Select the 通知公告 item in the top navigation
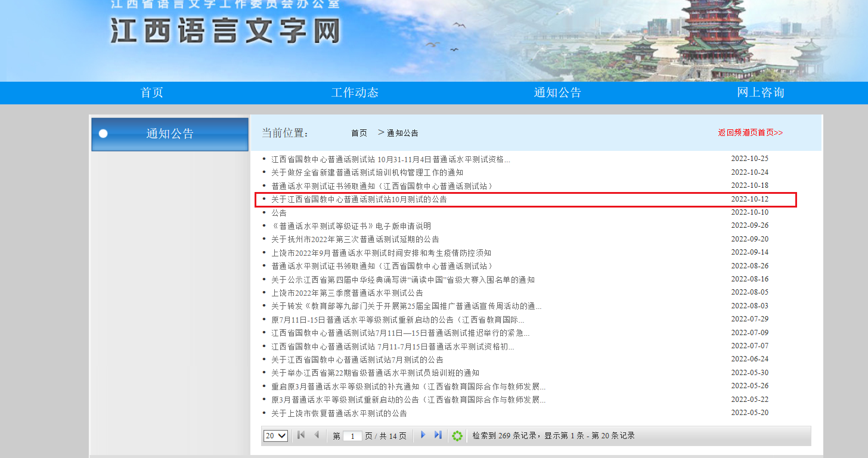 [557, 92]
